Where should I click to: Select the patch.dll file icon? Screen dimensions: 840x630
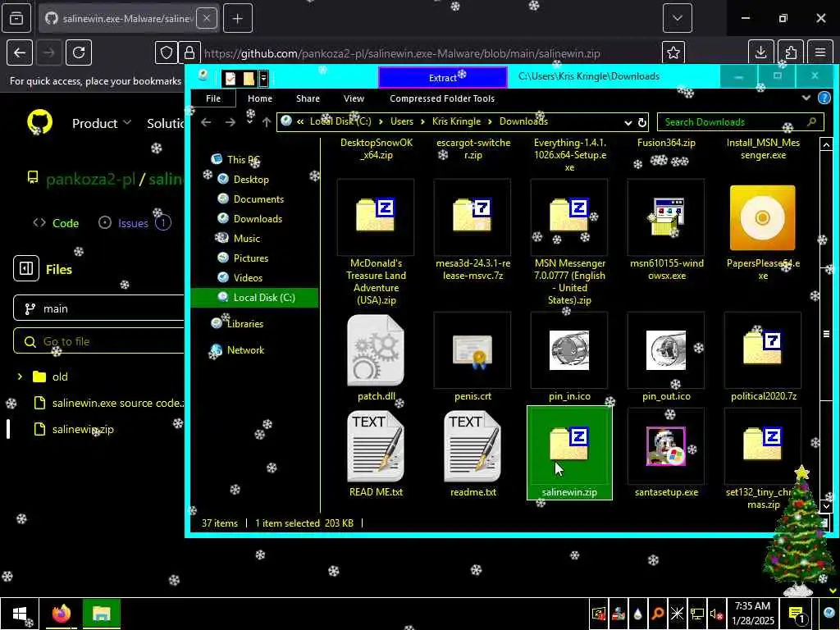pos(376,349)
